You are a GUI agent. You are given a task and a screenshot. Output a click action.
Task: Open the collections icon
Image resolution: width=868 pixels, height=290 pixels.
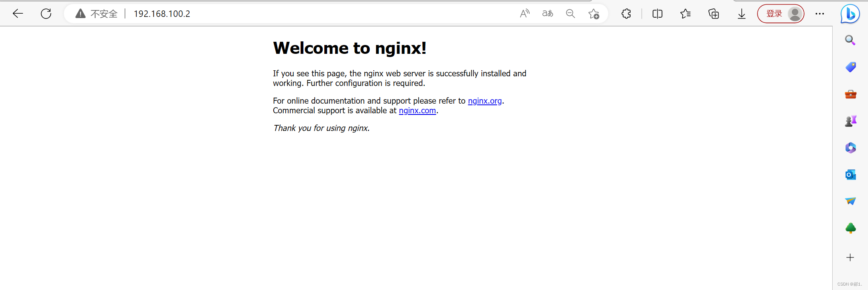714,14
